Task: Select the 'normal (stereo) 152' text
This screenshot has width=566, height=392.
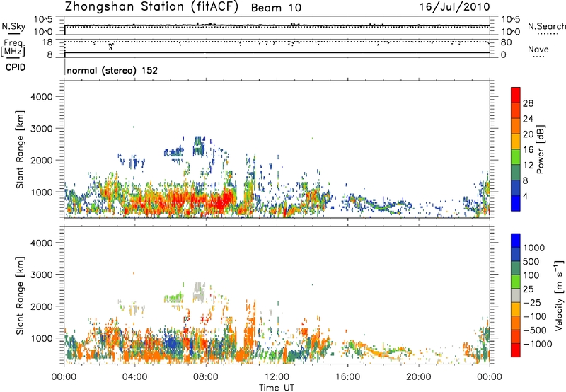Action: click(112, 70)
